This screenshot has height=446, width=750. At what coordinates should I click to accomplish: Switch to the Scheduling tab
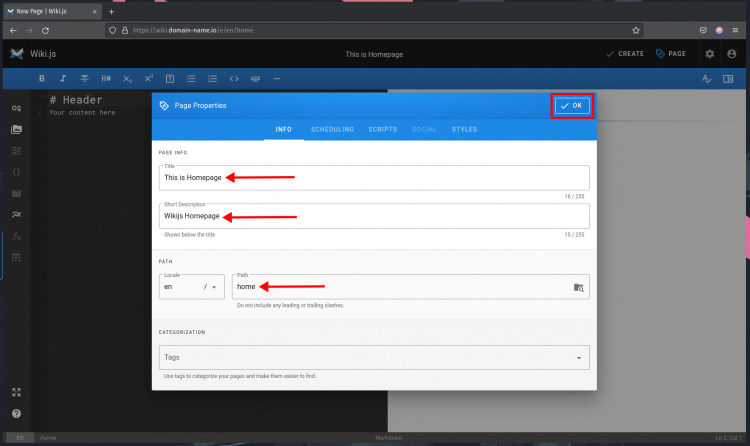point(332,129)
